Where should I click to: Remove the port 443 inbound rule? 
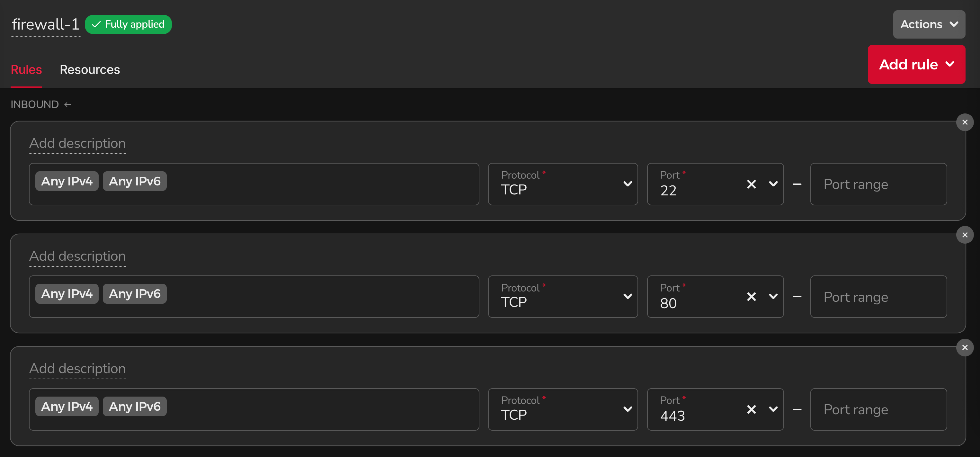point(964,347)
